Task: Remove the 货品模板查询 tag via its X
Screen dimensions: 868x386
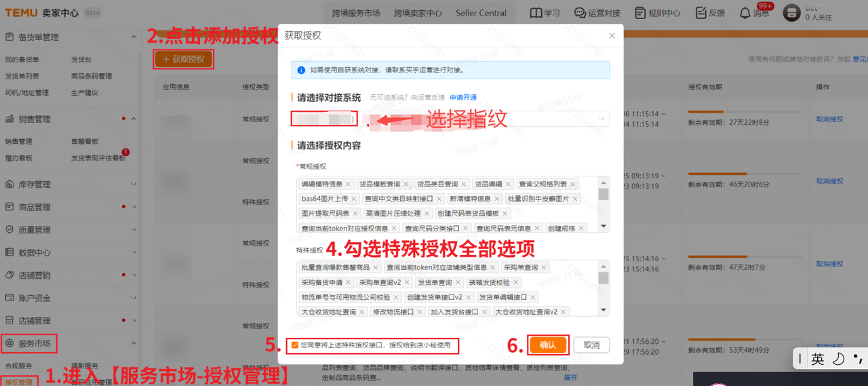Action: pos(406,184)
